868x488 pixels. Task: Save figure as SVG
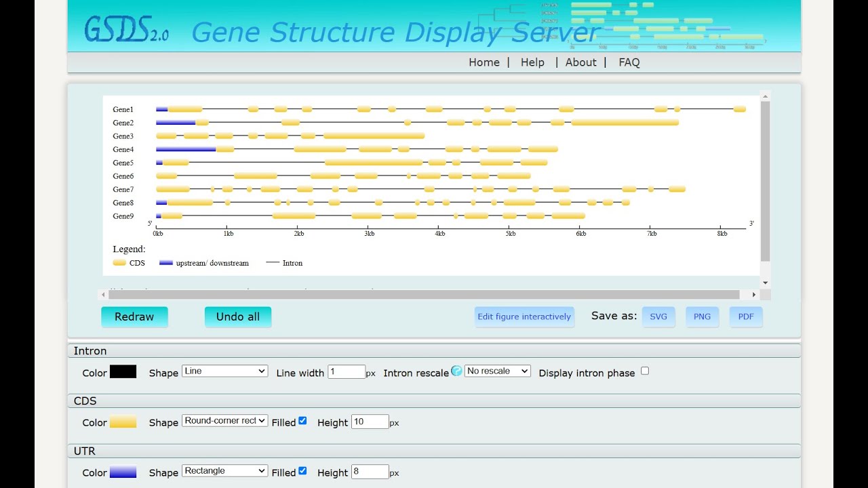tap(658, 317)
